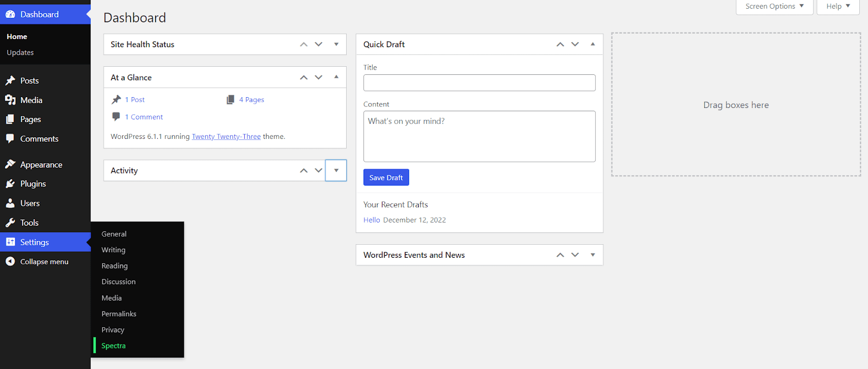Screen dimensions: 868x369
Task: Expand the WordPress Events and News panel
Action: (x=593, y=255)
